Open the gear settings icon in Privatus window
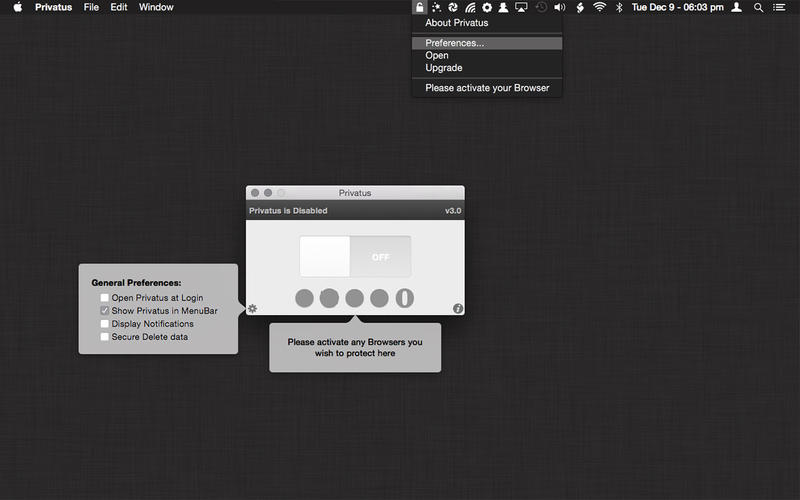The image size is (800, 500). tap(252, 308)
